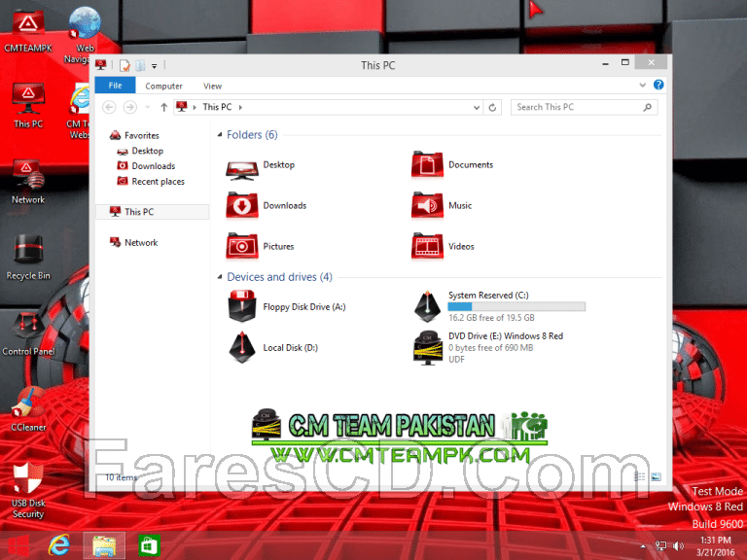This screenshot has width=747, height=560.
Task: Click '16.2 GB free of 19.5 GB' text
Action: click(x=491, y=318)
